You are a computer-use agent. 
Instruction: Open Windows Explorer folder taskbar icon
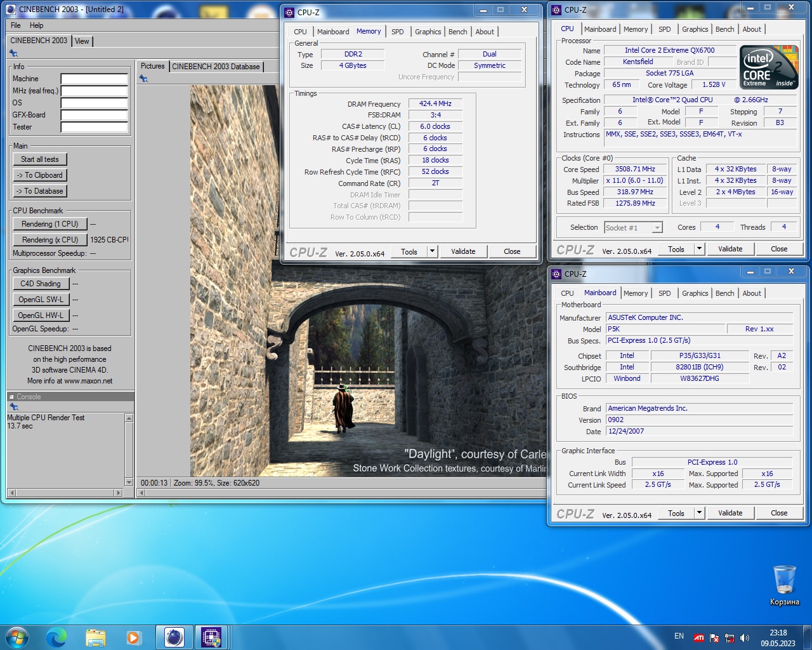(95, 637)
